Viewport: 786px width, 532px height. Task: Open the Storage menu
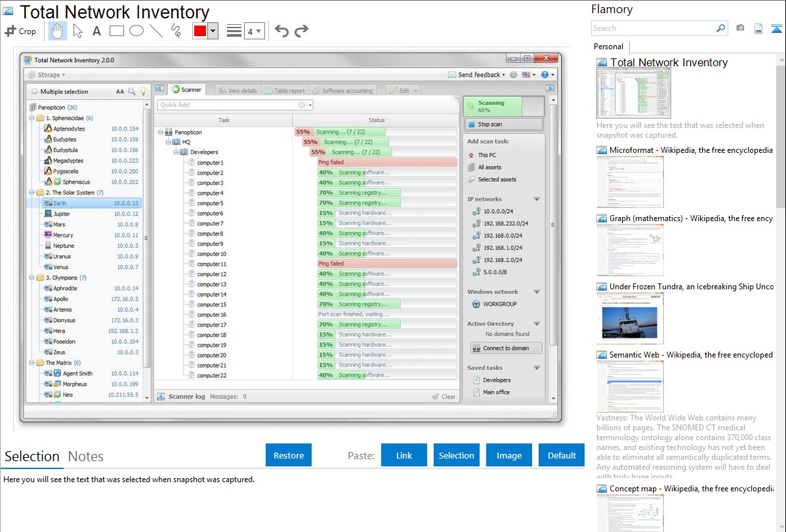coord(48,75)
